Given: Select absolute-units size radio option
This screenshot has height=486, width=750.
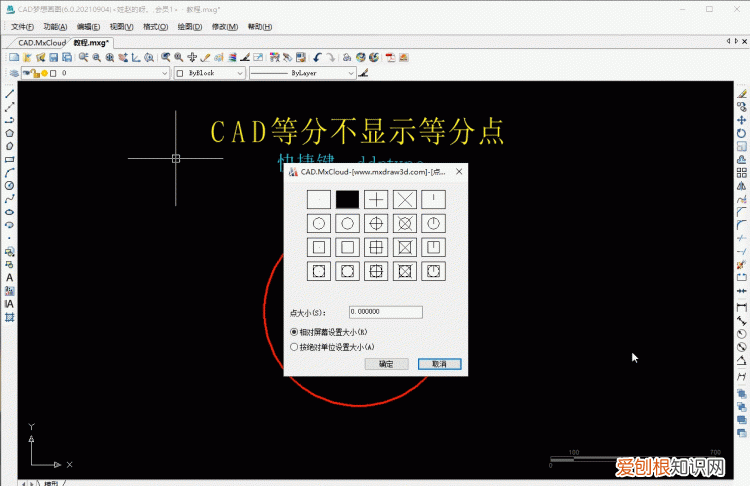Looking at the screenshot, I should (x=294, y=347).
